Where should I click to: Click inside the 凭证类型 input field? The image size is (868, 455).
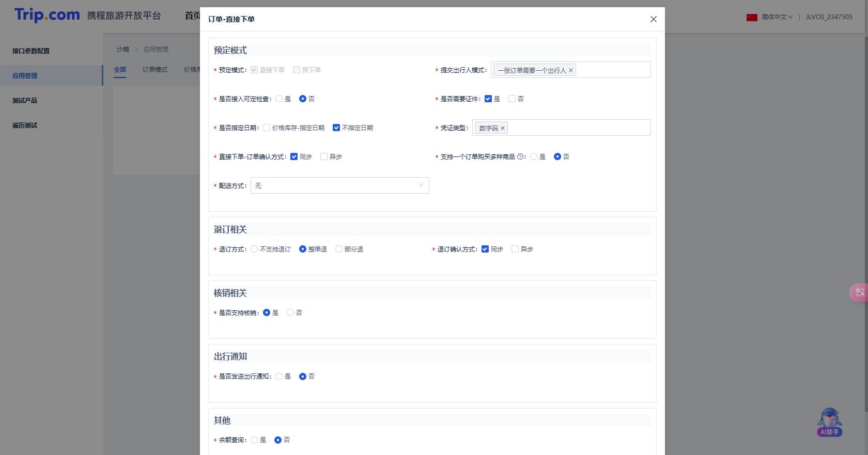click(579, 128)
